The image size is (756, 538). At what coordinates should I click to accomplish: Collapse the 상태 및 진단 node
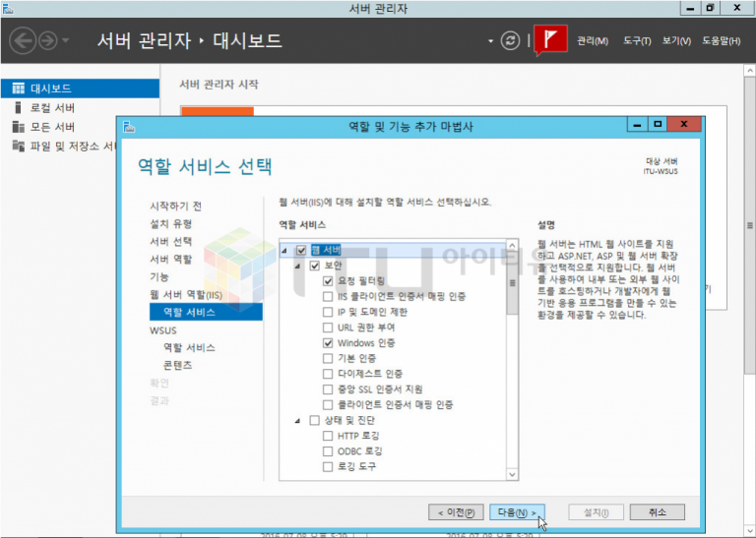[x=298, y=421]
